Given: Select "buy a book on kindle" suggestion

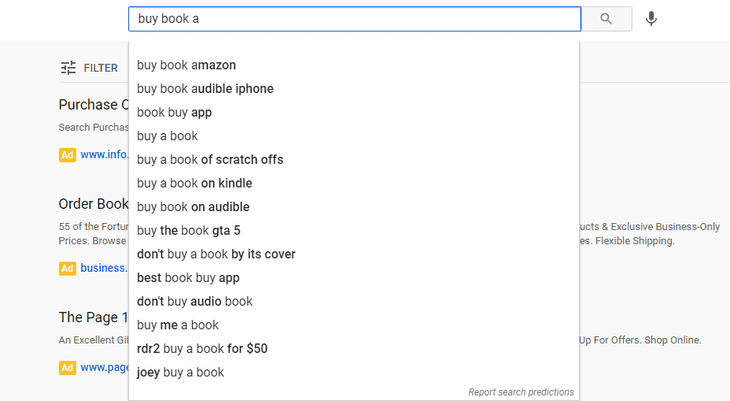Looking at the screenshot, I should [194, 183].
